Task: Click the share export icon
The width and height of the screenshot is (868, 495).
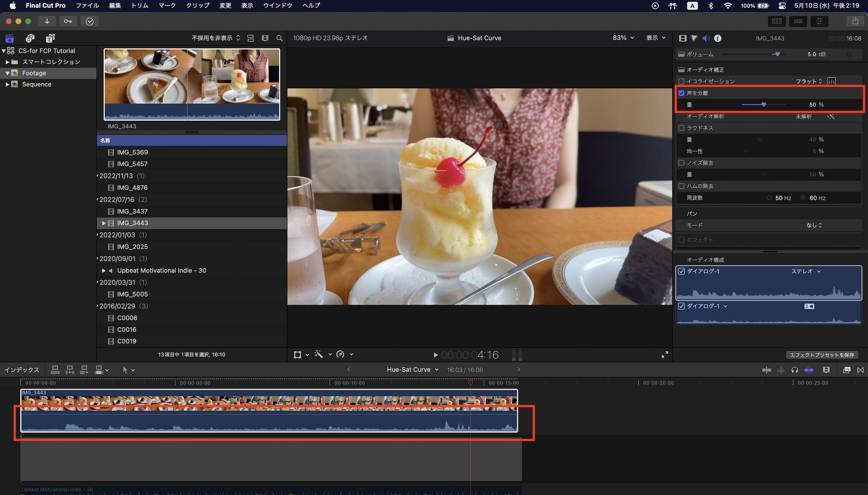Action: click(855, 21)
